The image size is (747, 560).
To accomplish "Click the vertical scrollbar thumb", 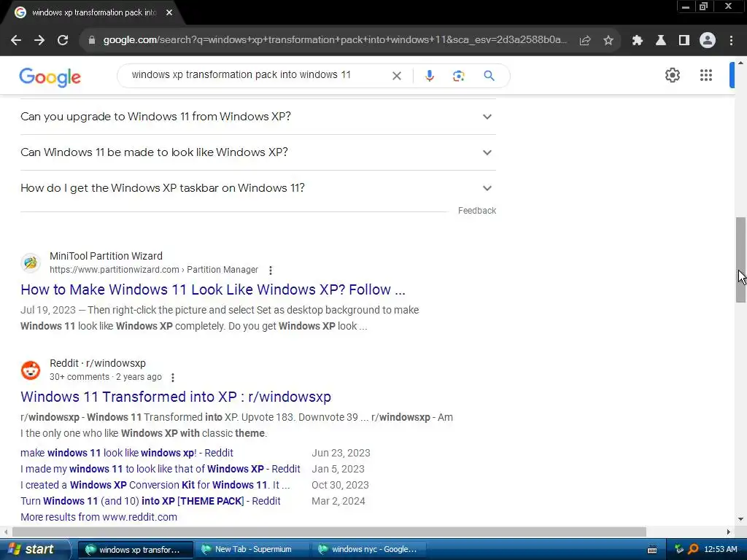I will (740, 260).
